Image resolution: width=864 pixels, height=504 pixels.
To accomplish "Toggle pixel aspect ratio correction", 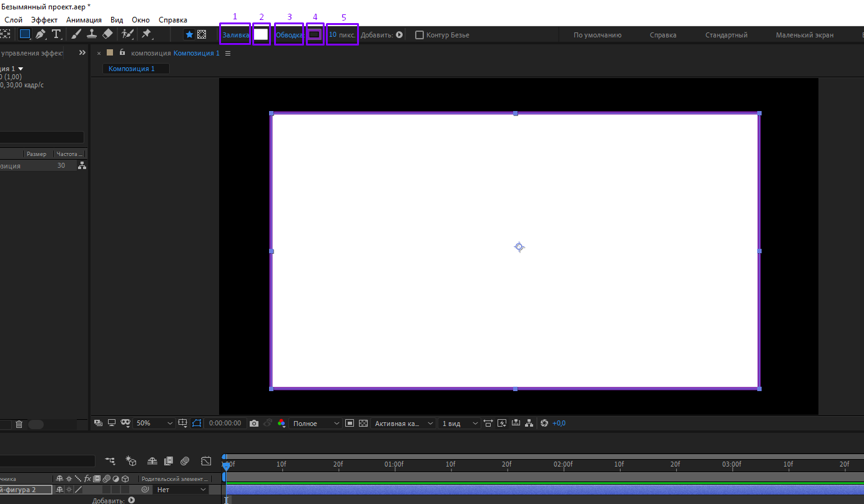I will tap(488, 423).
